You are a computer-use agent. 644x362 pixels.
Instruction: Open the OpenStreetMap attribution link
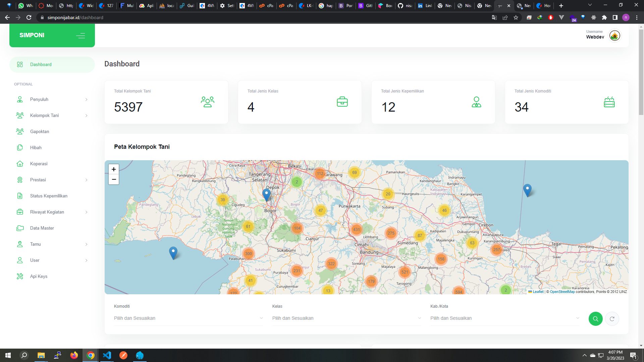562,292
